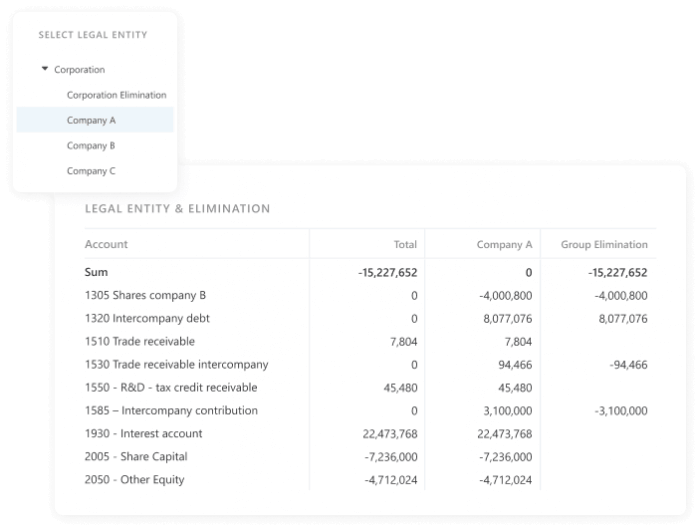Select the 2050 Other Equity row
698x529 pixels.
click(x=135, y=480)
